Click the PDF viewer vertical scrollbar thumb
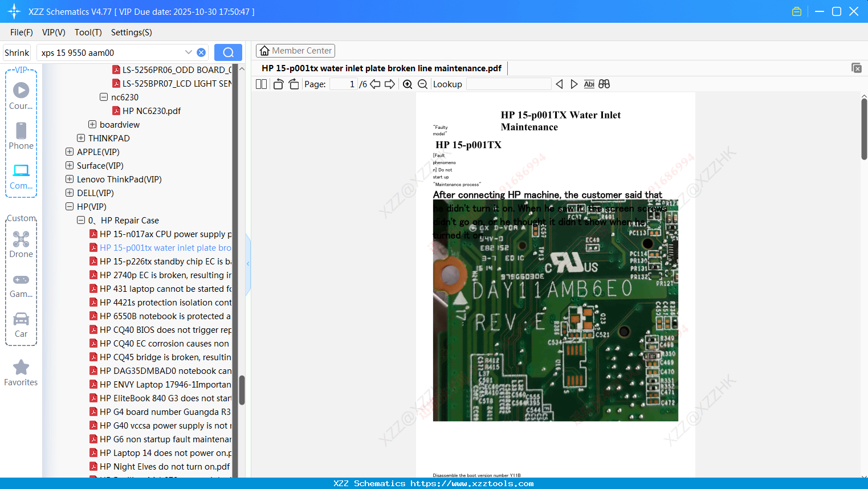The image size is (868, 489). click(864, 129)
